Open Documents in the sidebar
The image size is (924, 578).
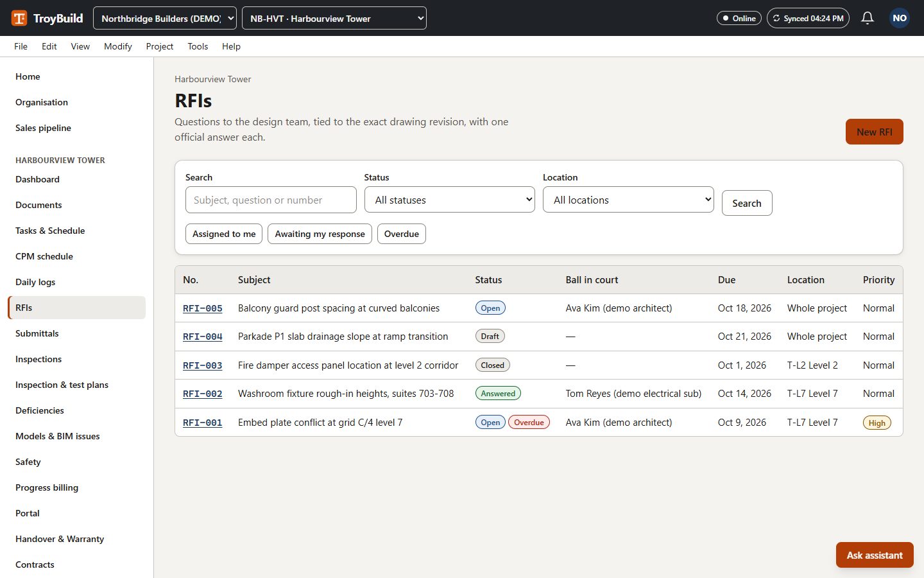[x=77, y=205]
